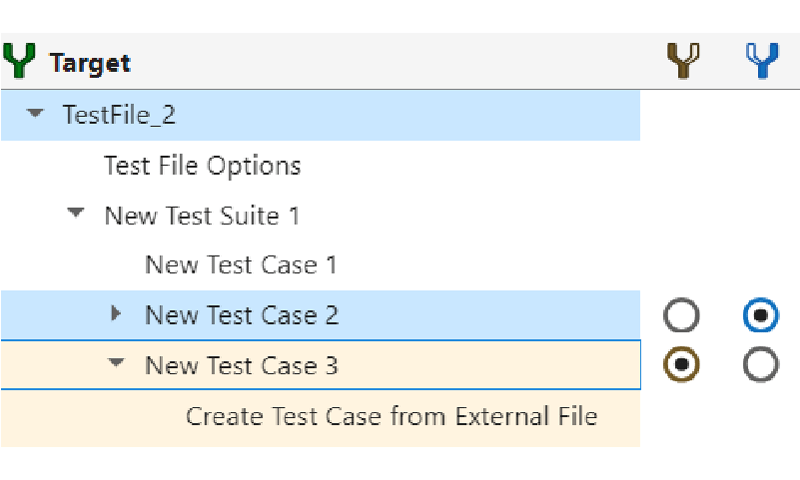Click the blue branch column header icon
800x480 pixels.
coord(762,62)
